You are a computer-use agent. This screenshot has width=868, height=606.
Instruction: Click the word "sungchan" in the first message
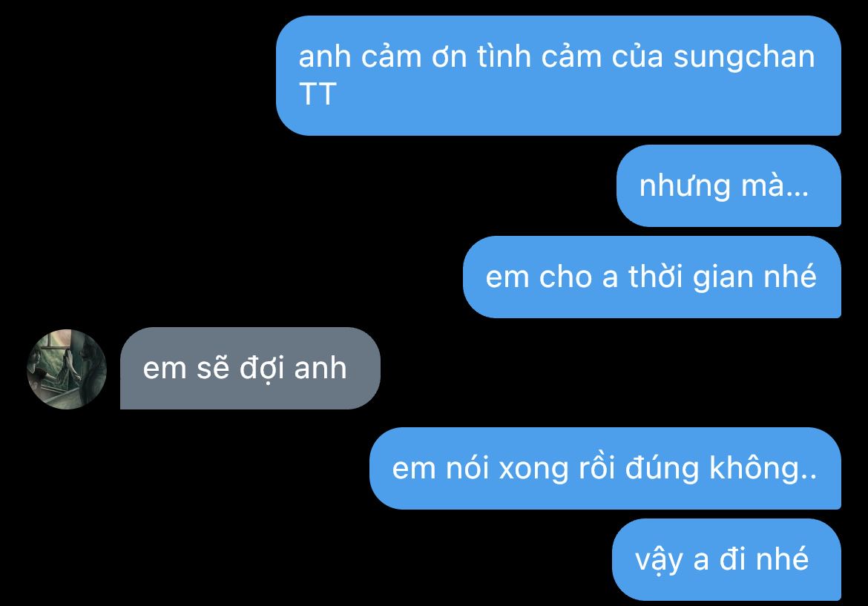[x=744, y=58]
